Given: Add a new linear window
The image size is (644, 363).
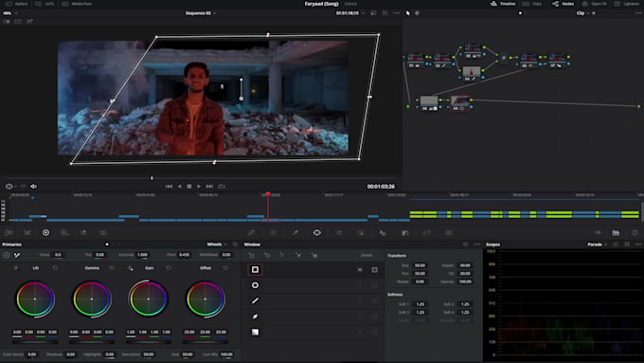Looking at the screenshot, I should [251, 255].
